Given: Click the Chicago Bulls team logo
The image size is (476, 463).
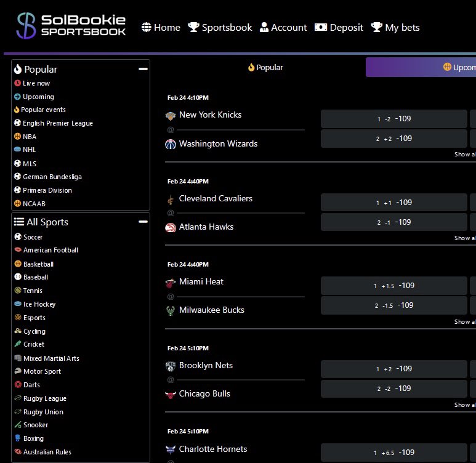Looking at the screenshot, I should click(x=171, y=395).
